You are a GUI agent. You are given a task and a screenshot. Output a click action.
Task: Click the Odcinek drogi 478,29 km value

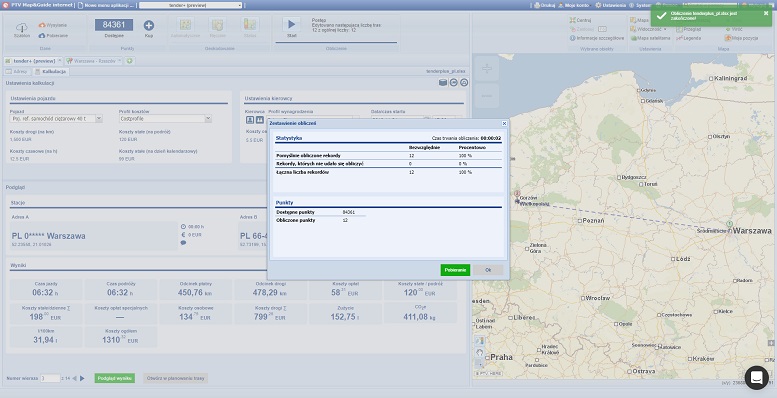point(270,292)
